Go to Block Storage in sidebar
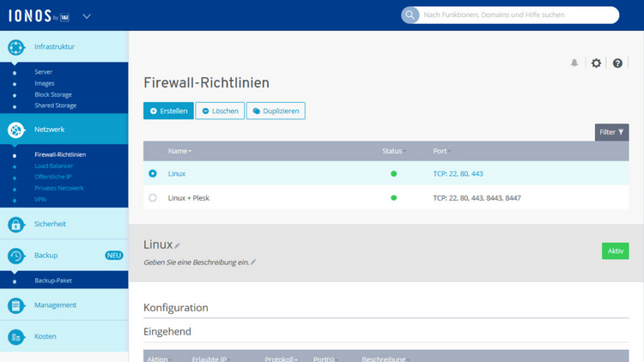The width and height of the screenshot is (644, 362). 53,94
